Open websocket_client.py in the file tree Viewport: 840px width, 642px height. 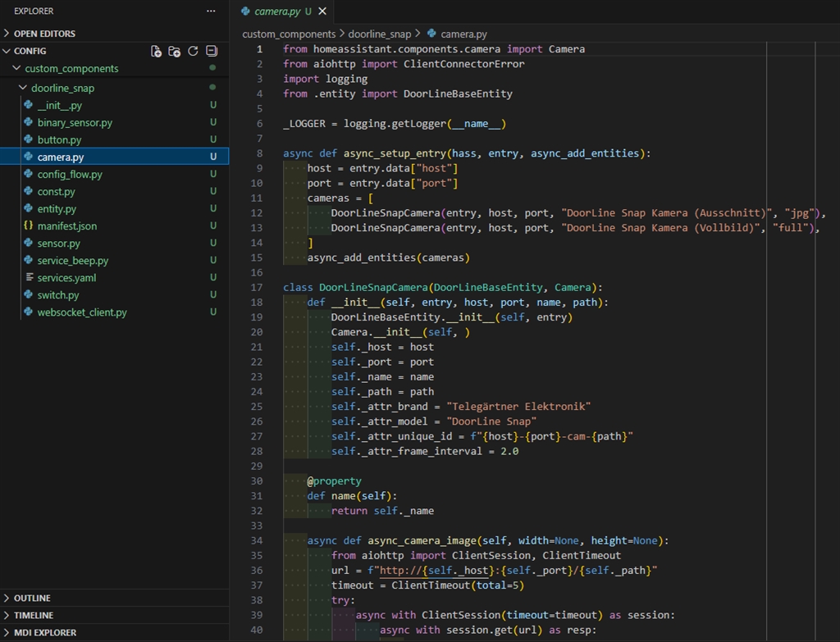point(82,312)
